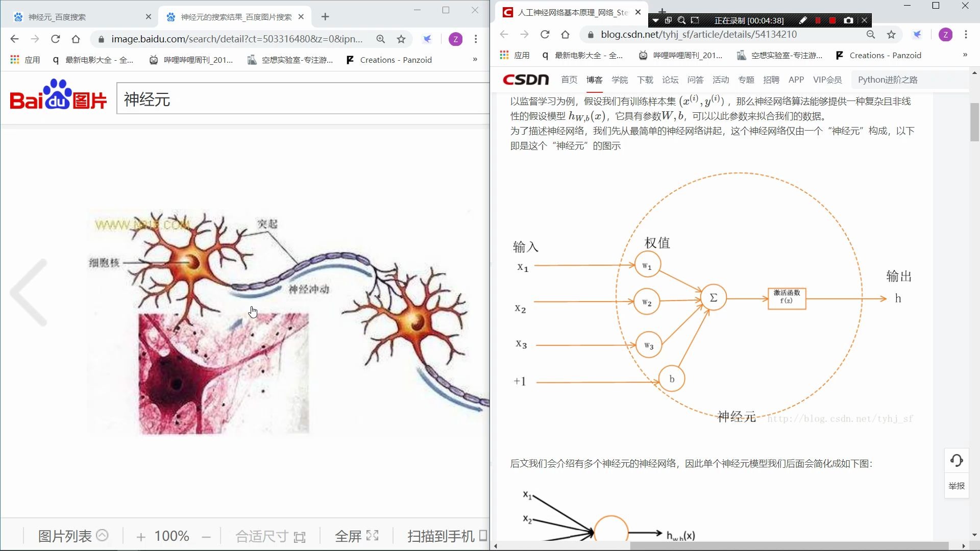Image resolution: width=980 pixels, height=551 pixels.
Task: Click 扫描到手机 scan to phone
Action: (x=447, y=536)
